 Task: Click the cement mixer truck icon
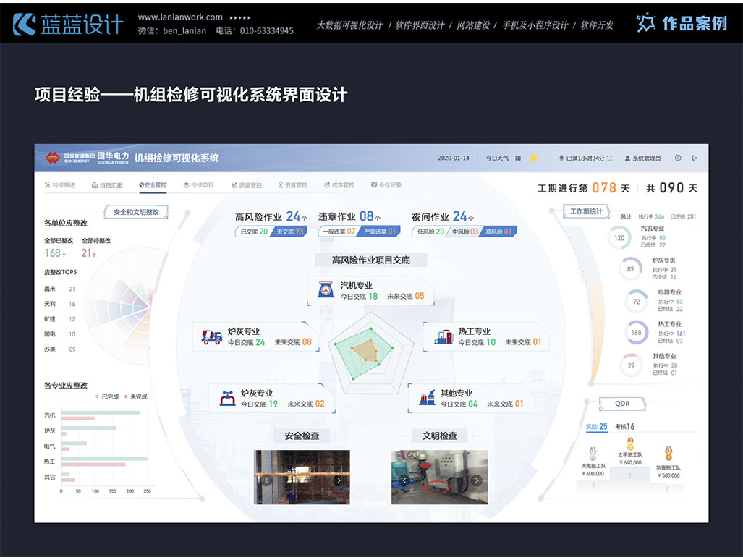click(212, 336)
